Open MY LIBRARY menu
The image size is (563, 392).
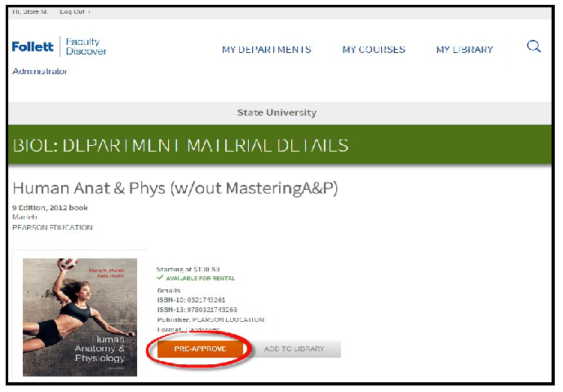(464, 50)
